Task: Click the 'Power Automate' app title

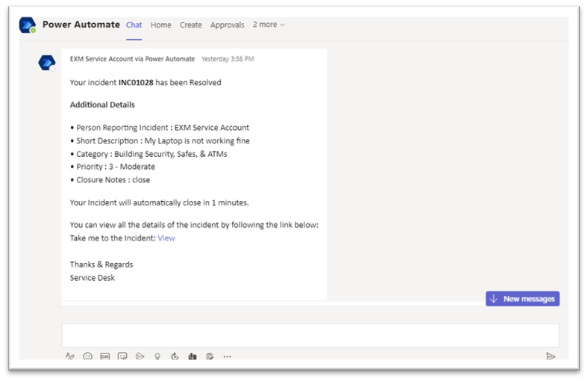Action: pyautogui.click(x=81, y=25)
